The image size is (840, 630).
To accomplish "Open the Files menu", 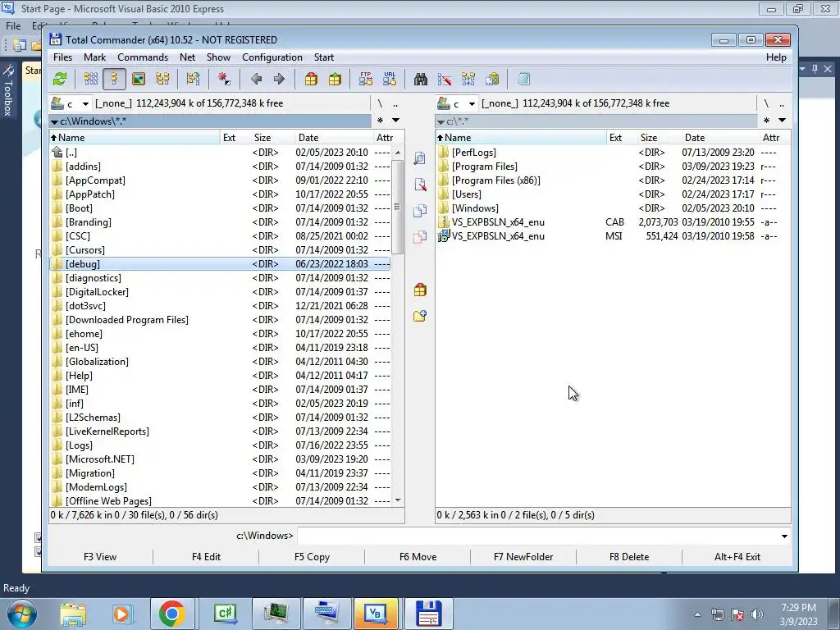I will [62, 57].
